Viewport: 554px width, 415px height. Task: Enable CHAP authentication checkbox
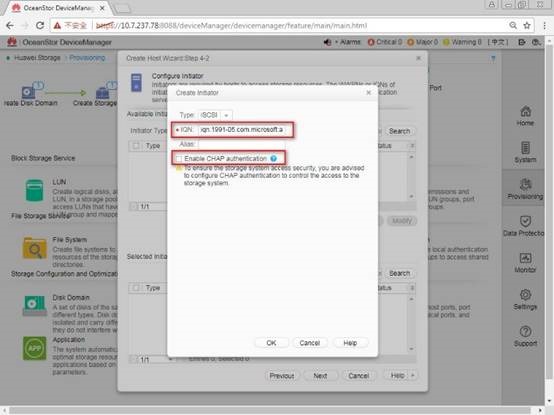[x=179, y=159]
